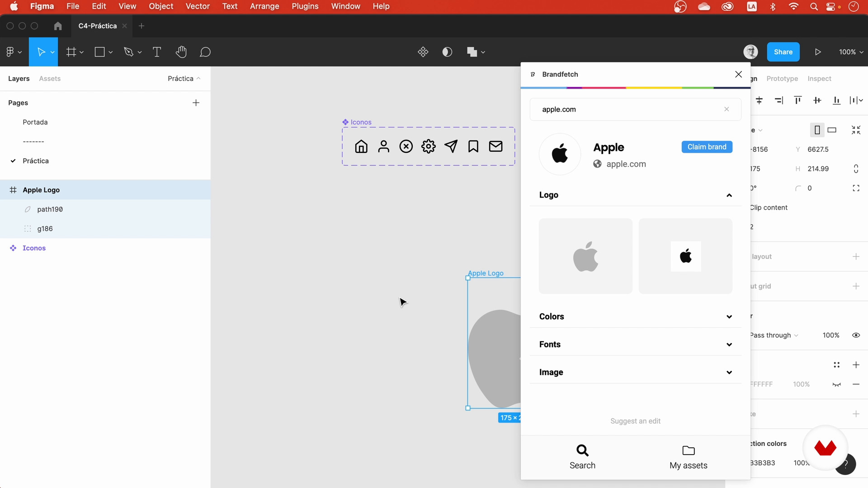This screenshot has height=488, width=868.
Task: Open the Plugins menu
Action: point(305,6)
